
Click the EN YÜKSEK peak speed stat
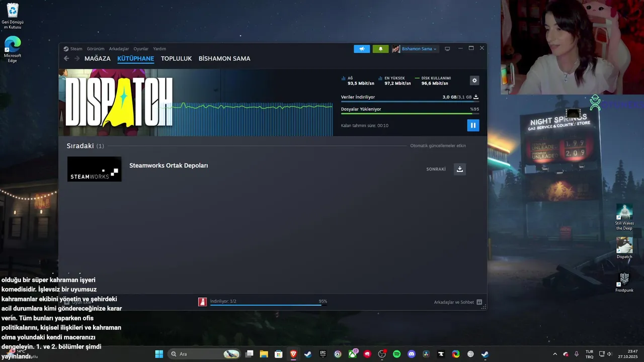coord(394,80)
